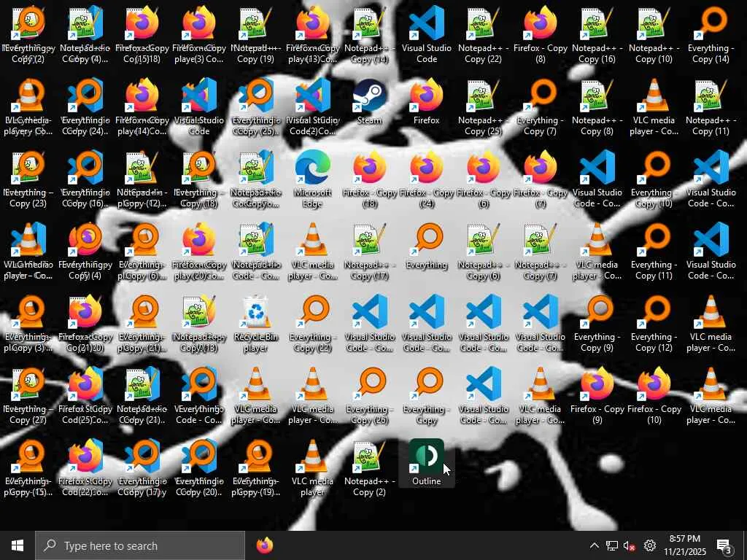The image size is (747, 560).
Task: Open the notification action center
Action: pyautogui.click(x=724, y=546)
